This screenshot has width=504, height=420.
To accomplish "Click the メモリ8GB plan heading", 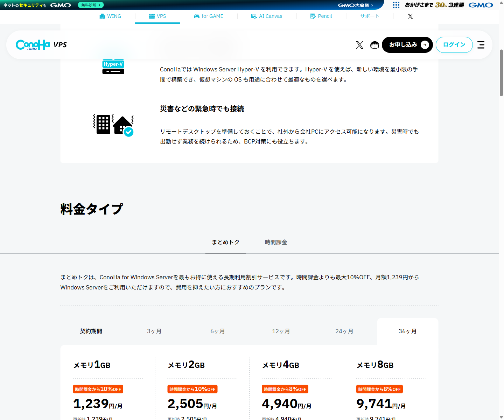I will tap(375, 365).
